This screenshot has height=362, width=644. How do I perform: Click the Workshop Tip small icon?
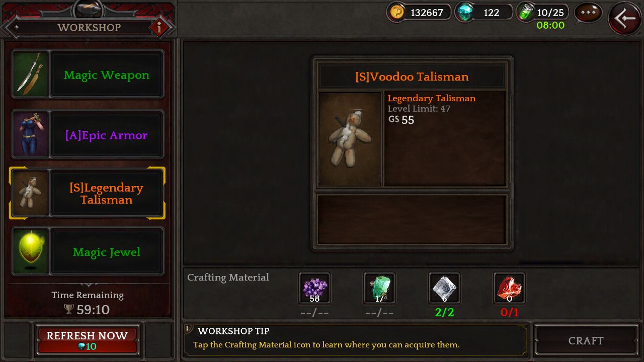click(188, 329)
